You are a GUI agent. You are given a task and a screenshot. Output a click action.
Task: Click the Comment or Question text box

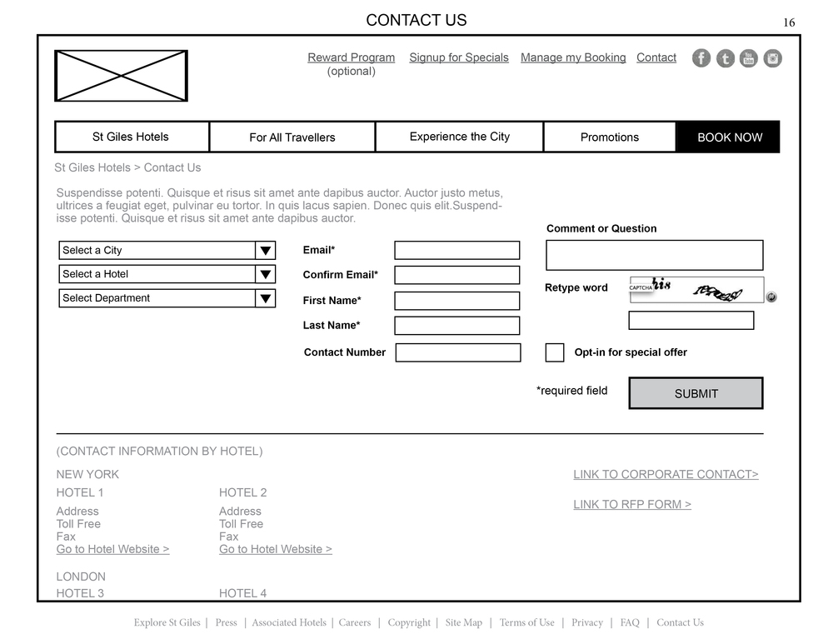pos(655,255)
